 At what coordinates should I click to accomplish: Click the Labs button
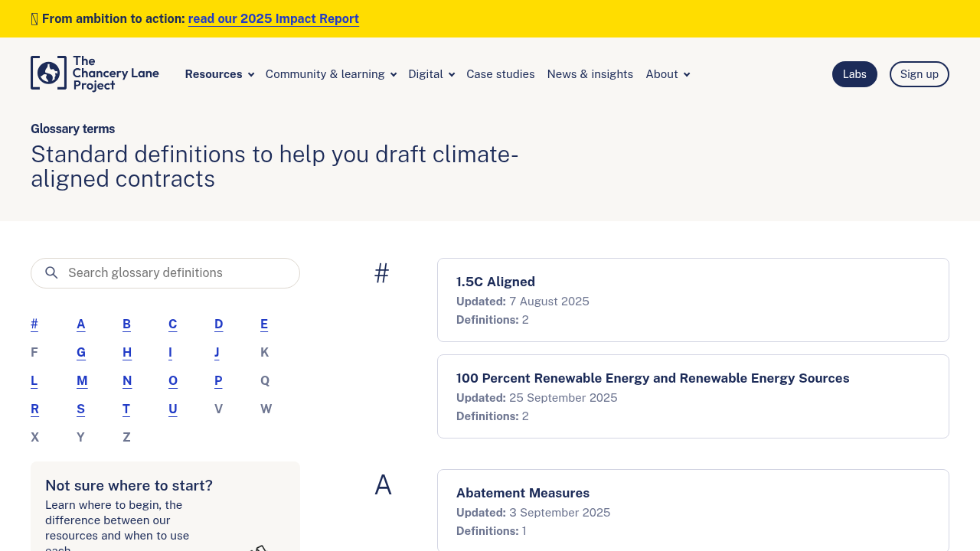[x=854, y=74]
